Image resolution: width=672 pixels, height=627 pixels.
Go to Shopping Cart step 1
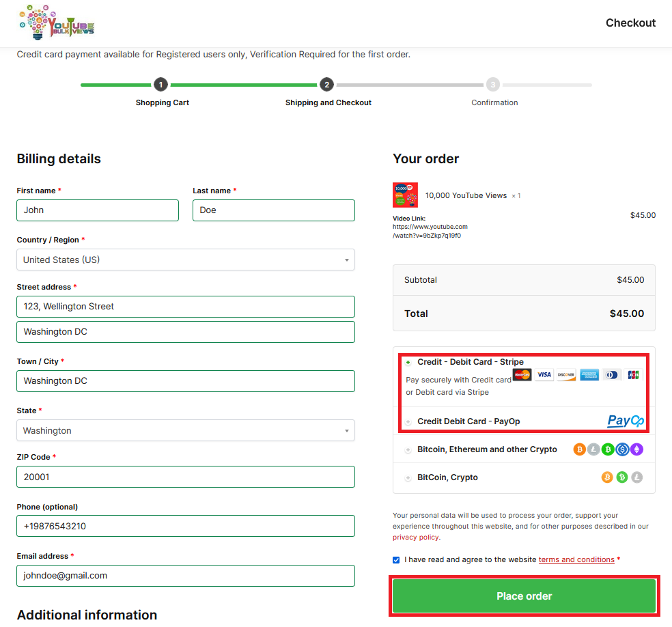click(x=160, y=85)
